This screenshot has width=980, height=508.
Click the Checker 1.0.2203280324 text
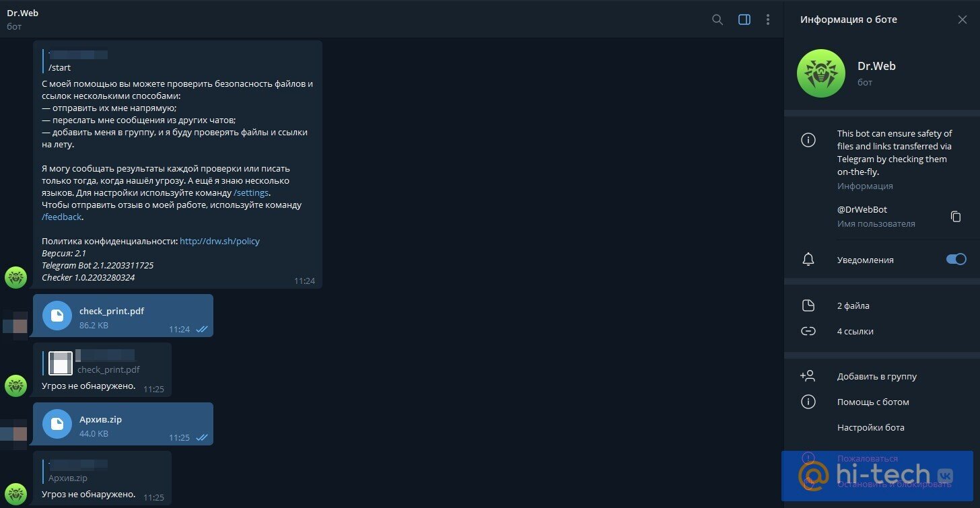(x=88, y=277)
